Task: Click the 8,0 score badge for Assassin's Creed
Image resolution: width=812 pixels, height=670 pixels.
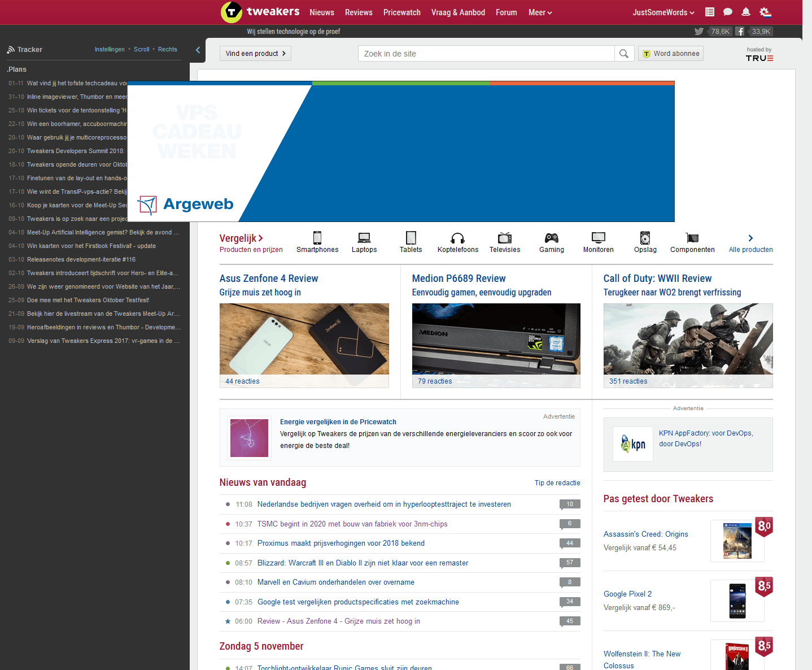Action: 764,526
